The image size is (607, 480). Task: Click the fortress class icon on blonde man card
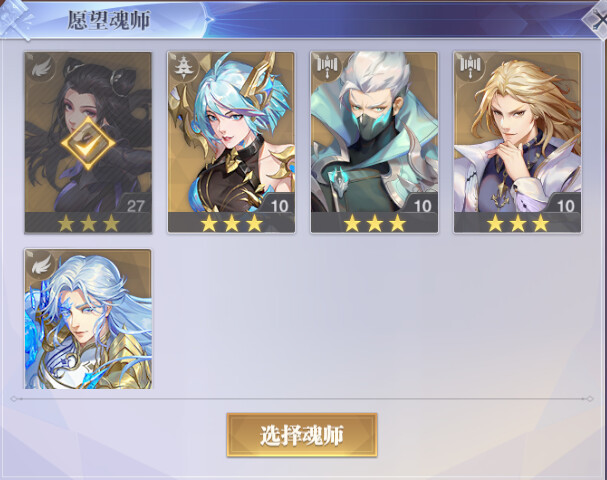[x=470, y=65]
